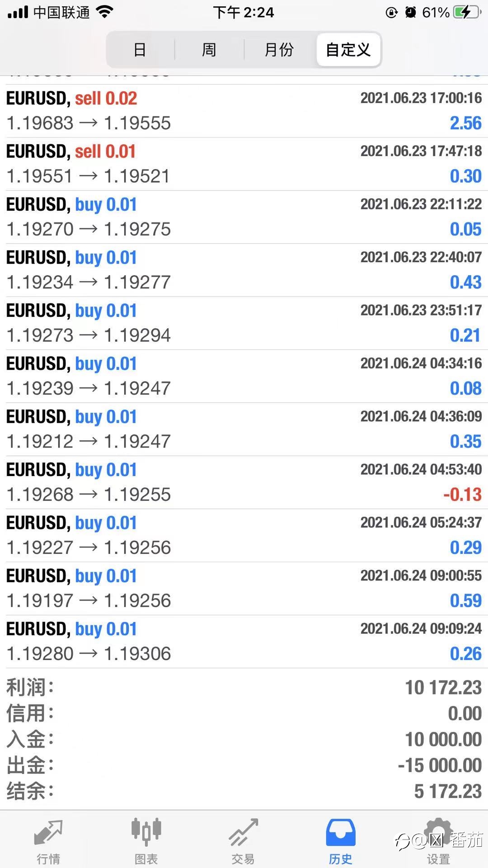The image size is (488, 868).
Task: Switch to the 月份 month period
Action: (279, 49)
